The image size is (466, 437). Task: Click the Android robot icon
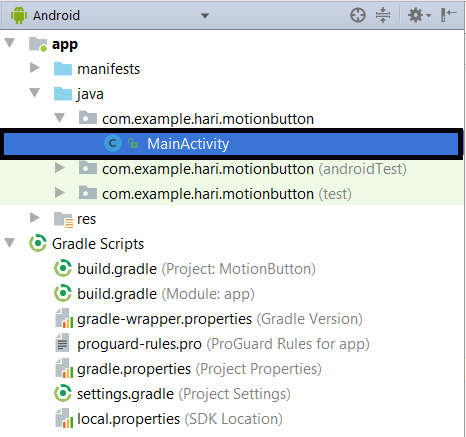[19, 15]
